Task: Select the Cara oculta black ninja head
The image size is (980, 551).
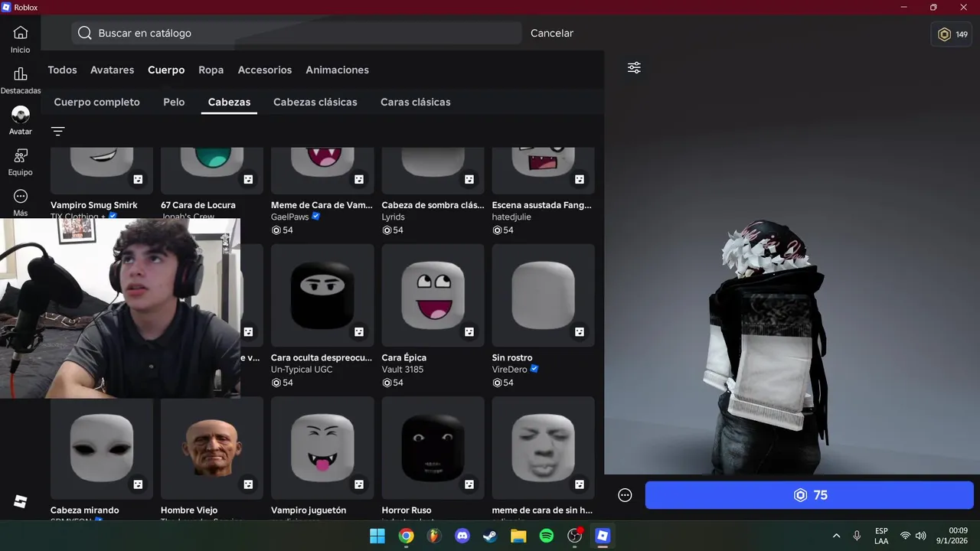Action: click(322, 295)
